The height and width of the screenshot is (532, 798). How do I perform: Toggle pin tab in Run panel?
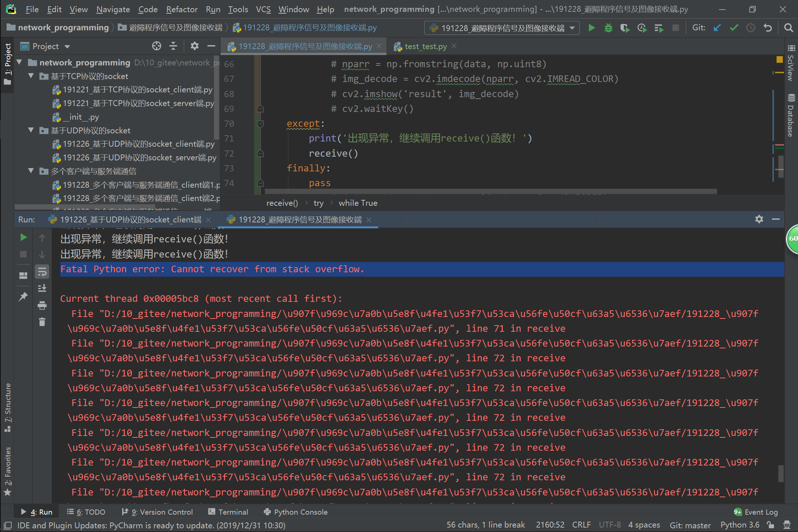pos(23,296)
